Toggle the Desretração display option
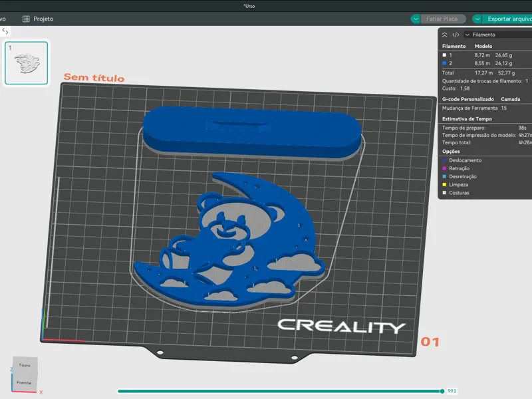532x399 pixels. click(460, 176)
